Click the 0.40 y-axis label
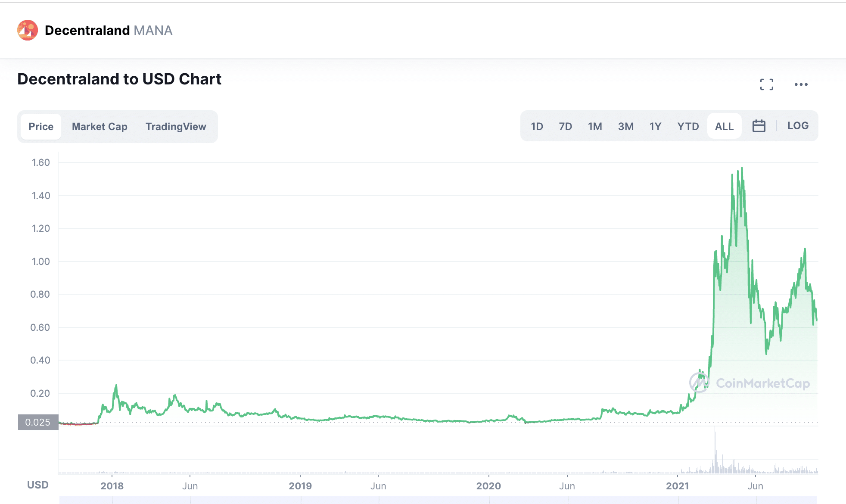 pos(40,360)
